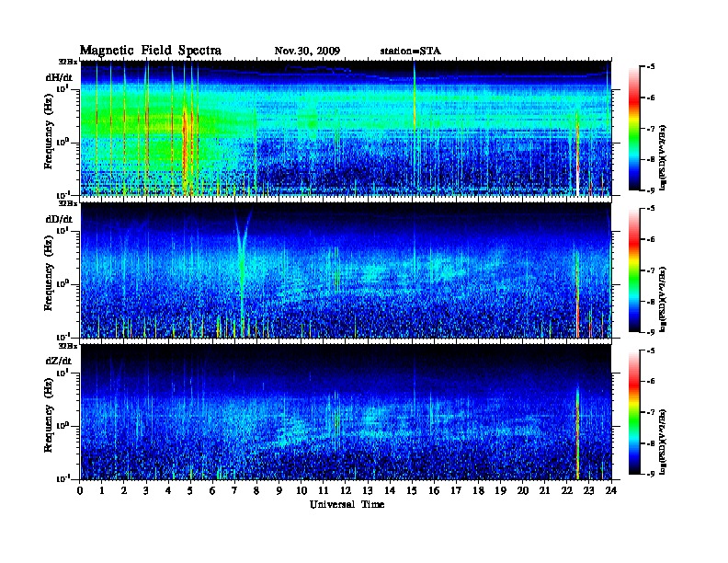Click the dD/dt panel color scale bar

633,270
